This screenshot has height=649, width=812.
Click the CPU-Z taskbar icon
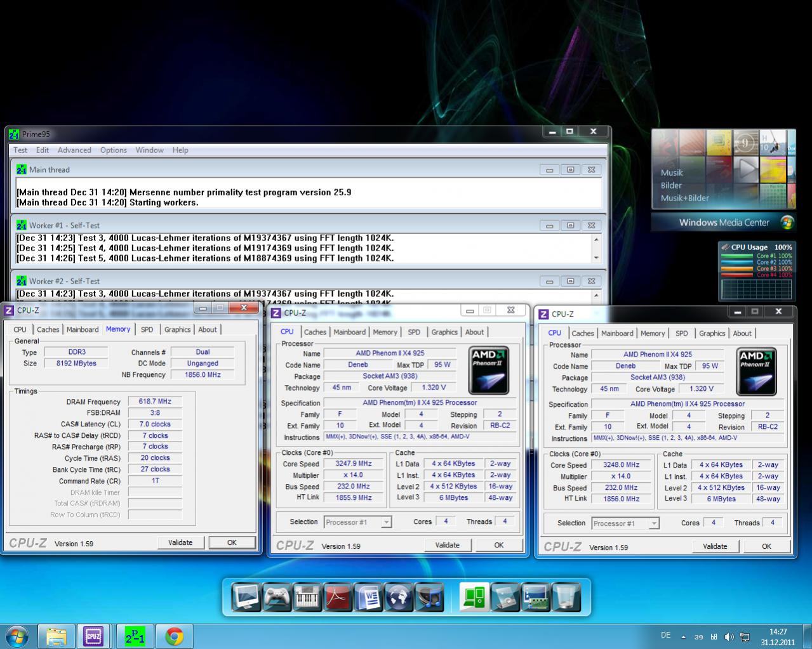pyautogui.click(x=94, y=636)
